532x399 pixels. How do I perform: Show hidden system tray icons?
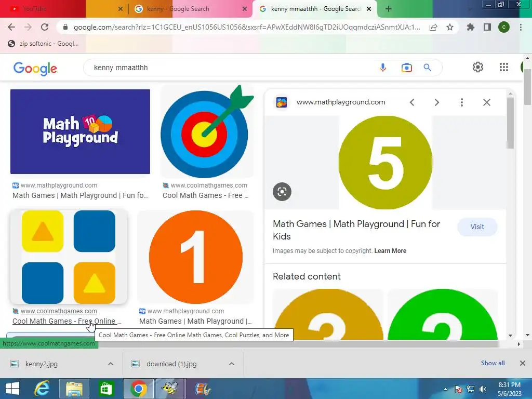pos(445,389)
